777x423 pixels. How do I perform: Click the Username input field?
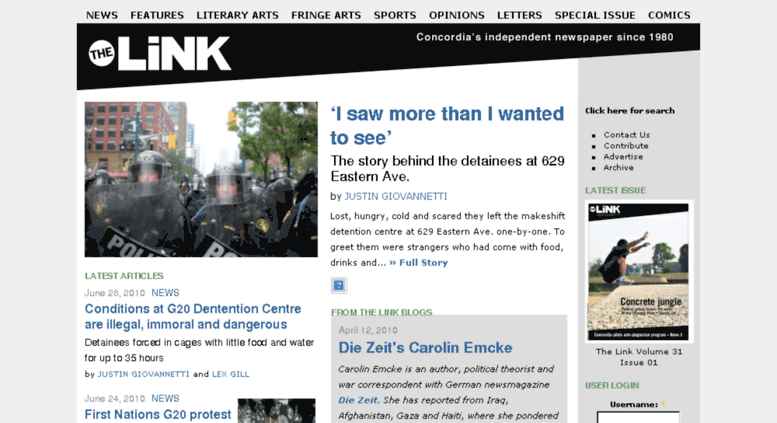tap(638, 417)
